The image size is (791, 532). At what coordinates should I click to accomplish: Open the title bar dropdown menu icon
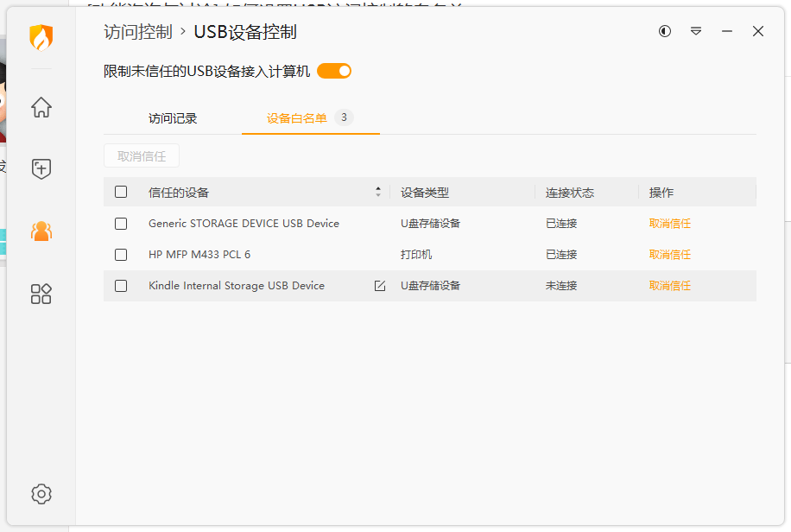696,31
